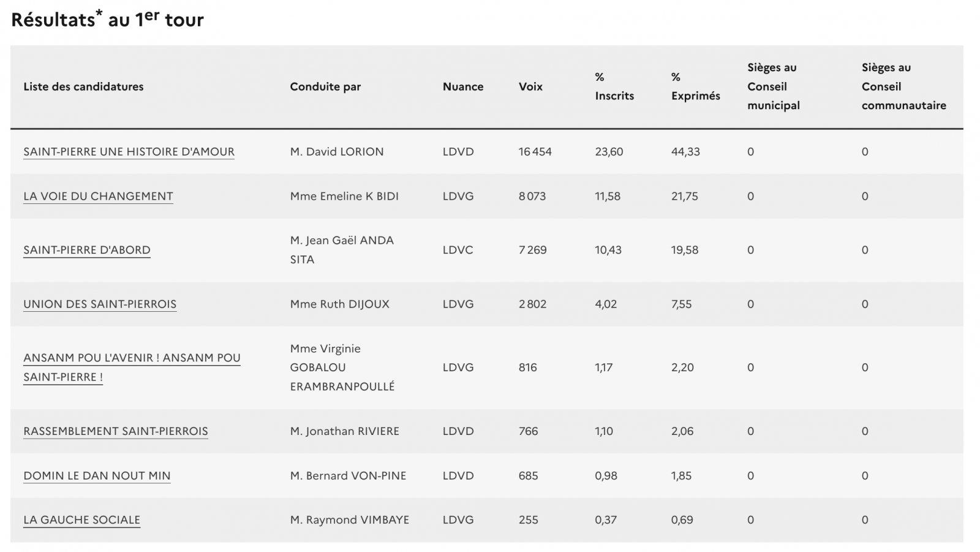
Task: Open the LA VOIE DU CHANGEMENT link
Action: point(98,197)
